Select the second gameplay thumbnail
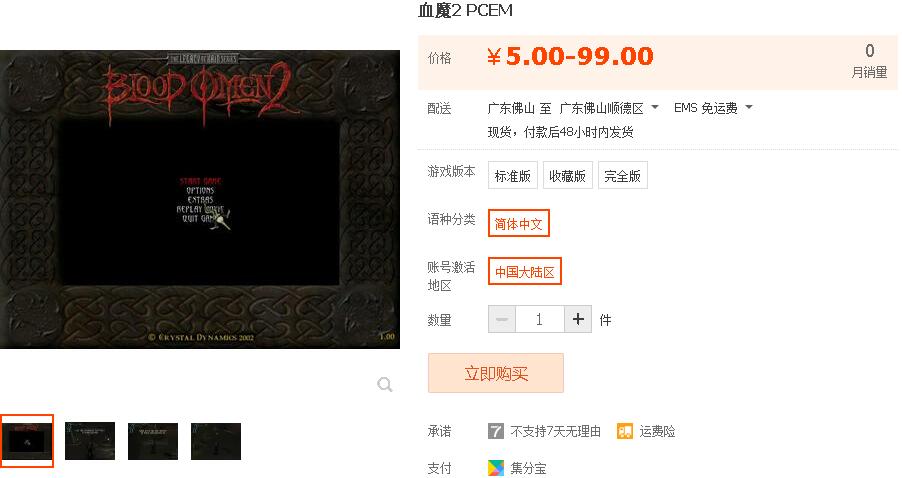This screenshot has height=478, width=902. 90,441
